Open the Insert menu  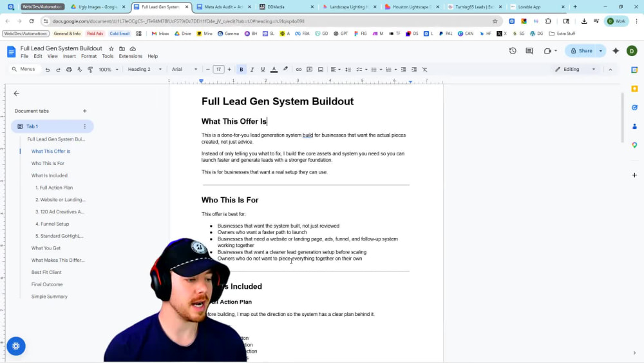(x=70, y=56)
